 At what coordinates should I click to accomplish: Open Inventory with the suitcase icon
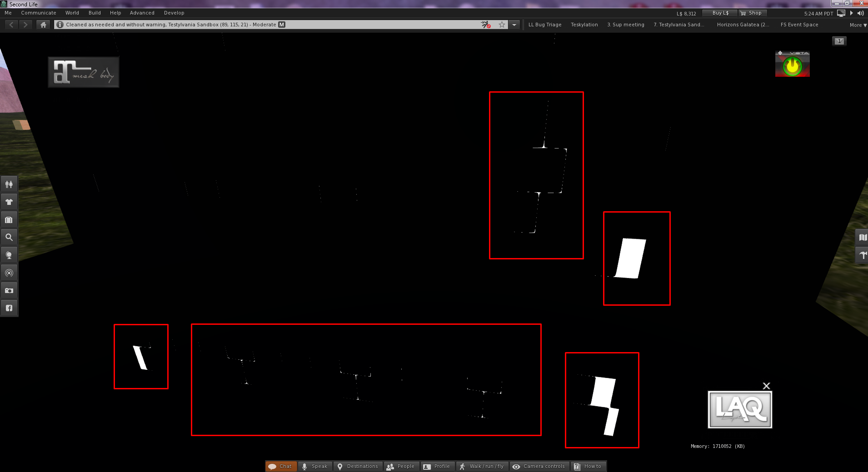click(x=9, y=220)
